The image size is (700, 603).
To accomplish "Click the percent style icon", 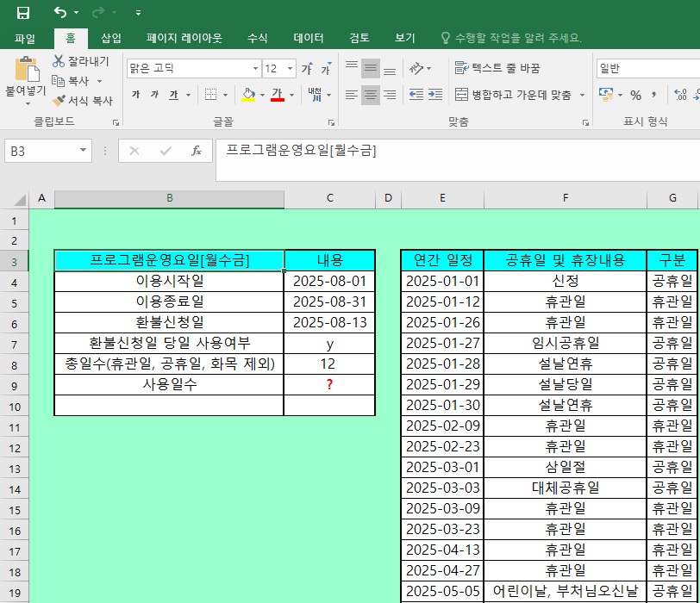I will [x=635, y=95].
